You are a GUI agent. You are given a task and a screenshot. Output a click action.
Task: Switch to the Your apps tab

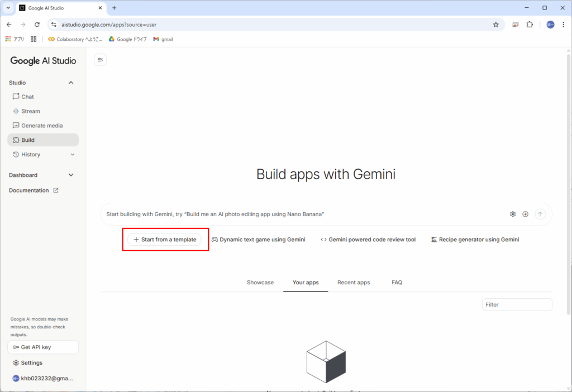(x=306, y=283)
